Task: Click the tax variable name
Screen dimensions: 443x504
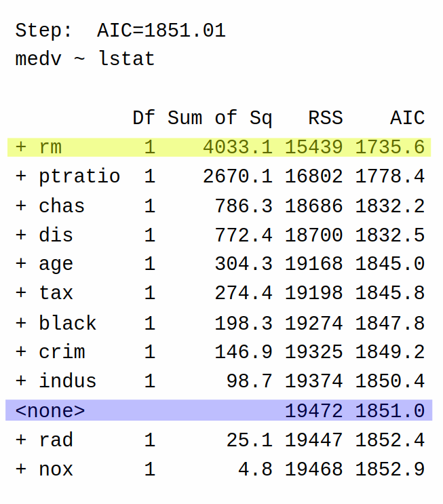Action: (56, 293)
